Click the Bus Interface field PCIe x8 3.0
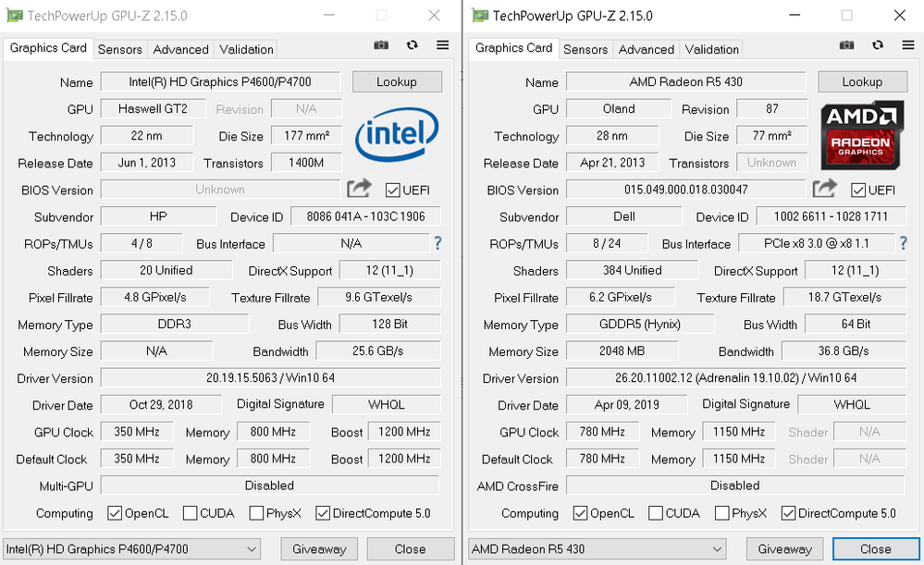Image resolution: width=924 pixels, height=565 pixels. (x=816, y=243)
